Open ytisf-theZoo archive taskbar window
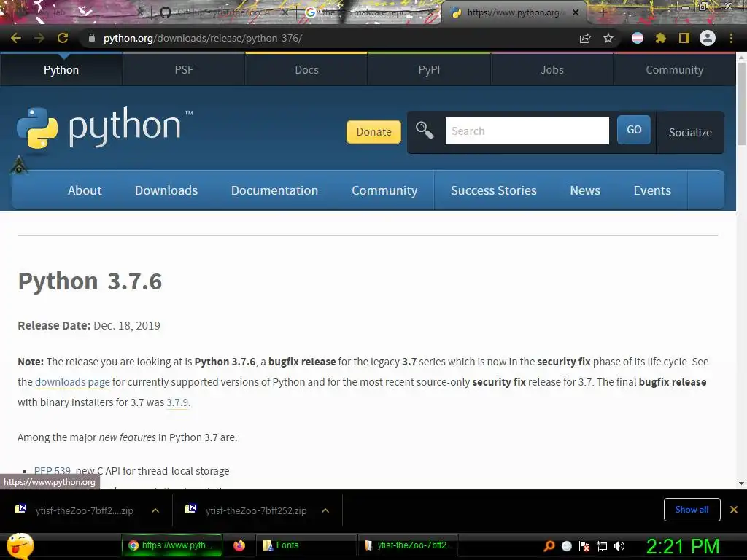The width and height of the screenshot is (747, 560). coord(407,545)
